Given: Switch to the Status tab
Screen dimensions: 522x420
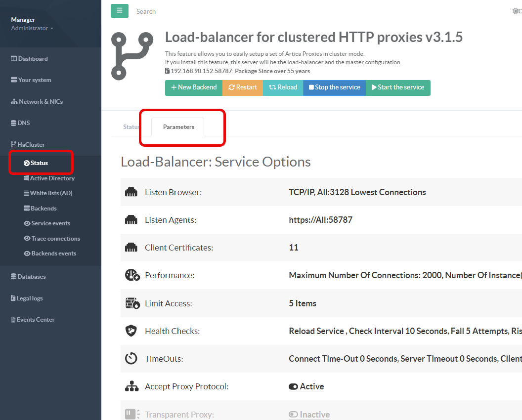Looking at the screenshot, I should pos(131,127).
